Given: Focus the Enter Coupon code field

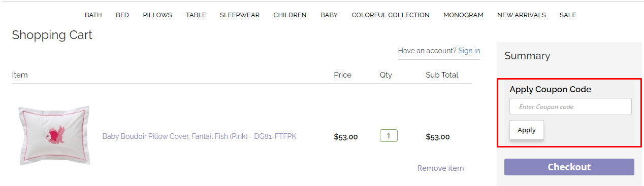Looking at the screenshot, I should (570, 107).
